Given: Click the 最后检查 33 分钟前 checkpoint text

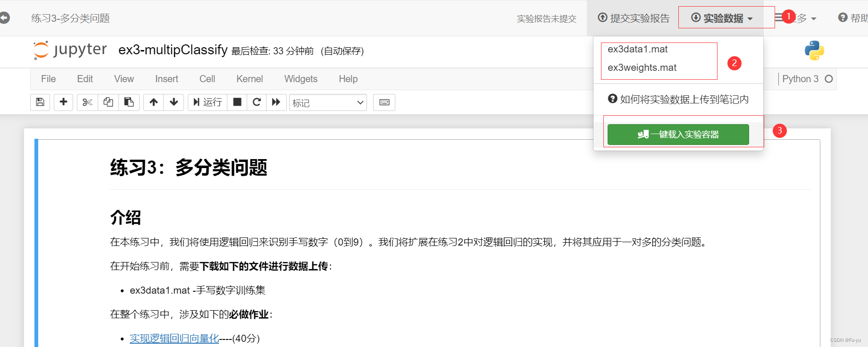Looking at the screenshot, I should (x=273, y=51).
